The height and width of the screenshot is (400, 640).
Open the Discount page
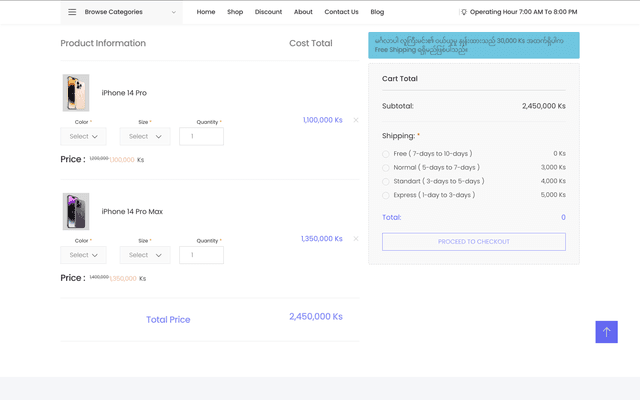(268, 12)
